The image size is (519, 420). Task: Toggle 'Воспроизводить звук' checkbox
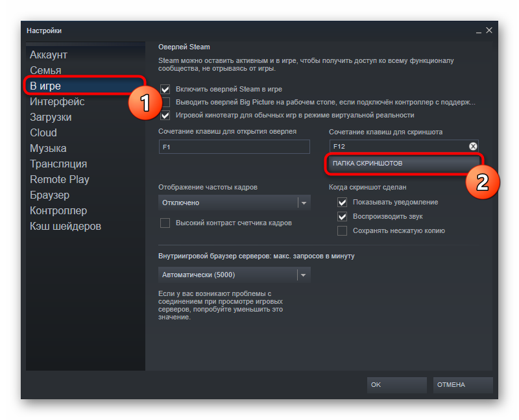coord(343,216)
